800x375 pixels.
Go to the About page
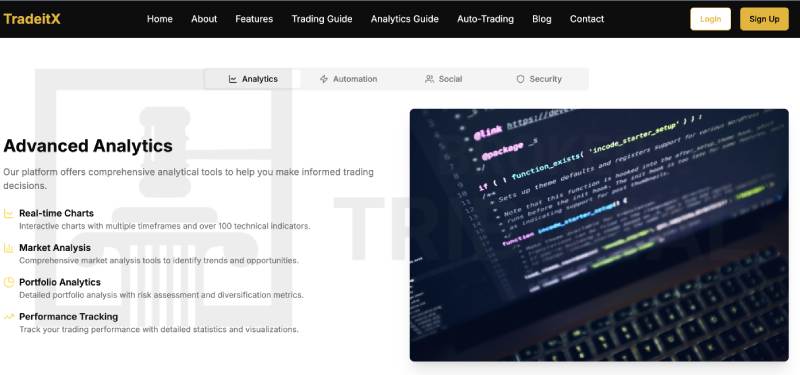[204, 19]
